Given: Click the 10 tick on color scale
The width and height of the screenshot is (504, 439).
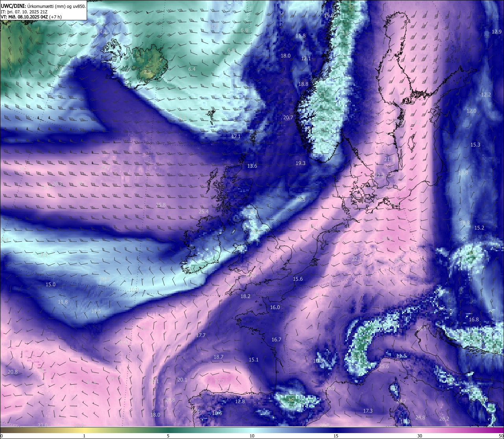Looking at the screenshot, I should [x=252, y=436].
